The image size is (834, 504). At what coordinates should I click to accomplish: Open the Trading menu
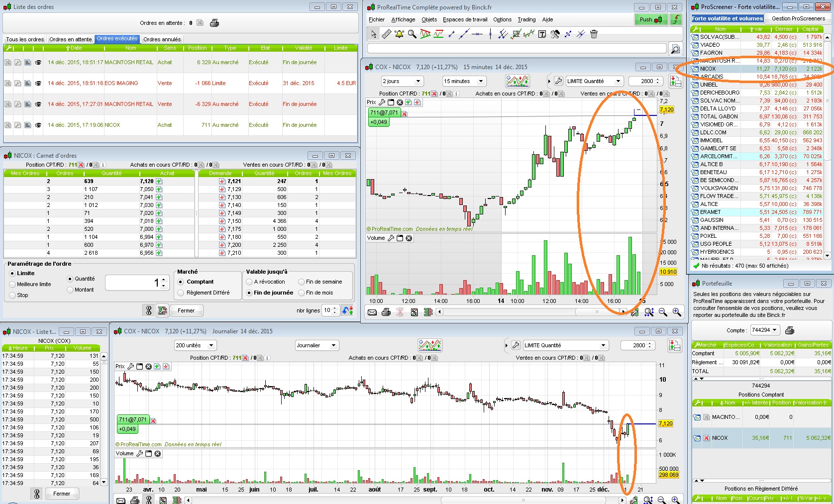coord(526,19)
